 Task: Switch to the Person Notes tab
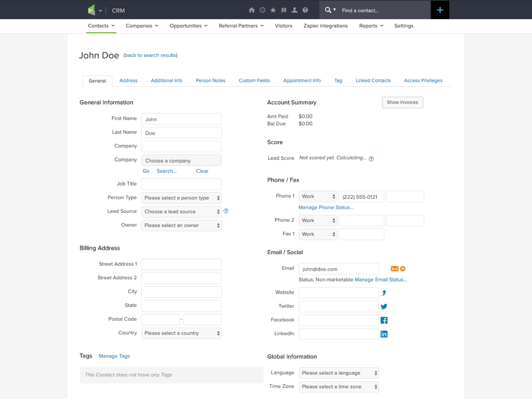210,81
